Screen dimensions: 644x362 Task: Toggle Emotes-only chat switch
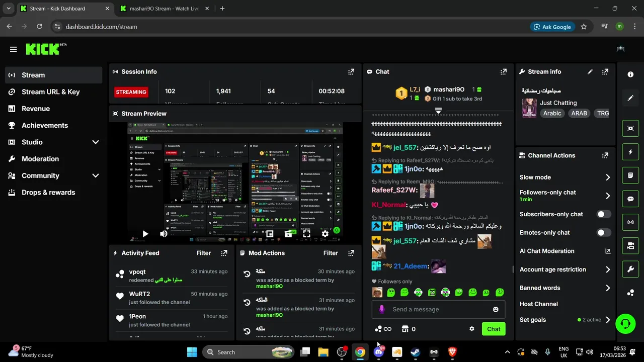pyautogui.click(x=604, y=233)
